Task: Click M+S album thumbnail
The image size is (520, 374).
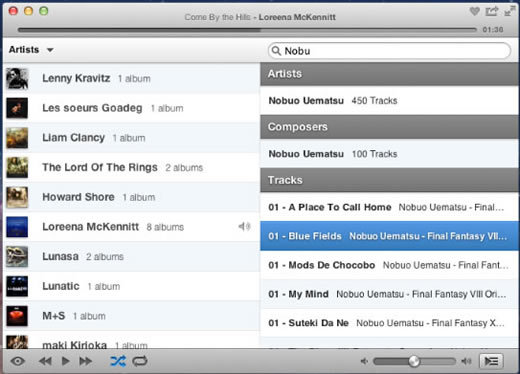Action: coord(17,316)
